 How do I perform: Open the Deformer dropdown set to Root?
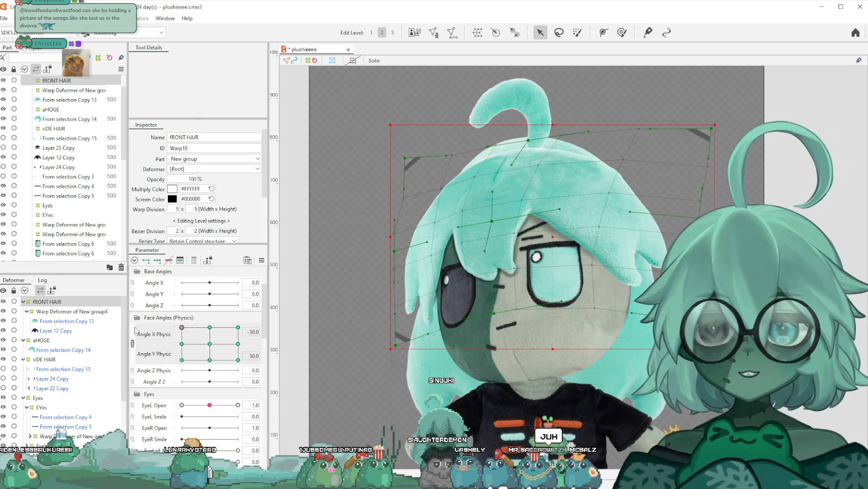(x=215, y=169)
